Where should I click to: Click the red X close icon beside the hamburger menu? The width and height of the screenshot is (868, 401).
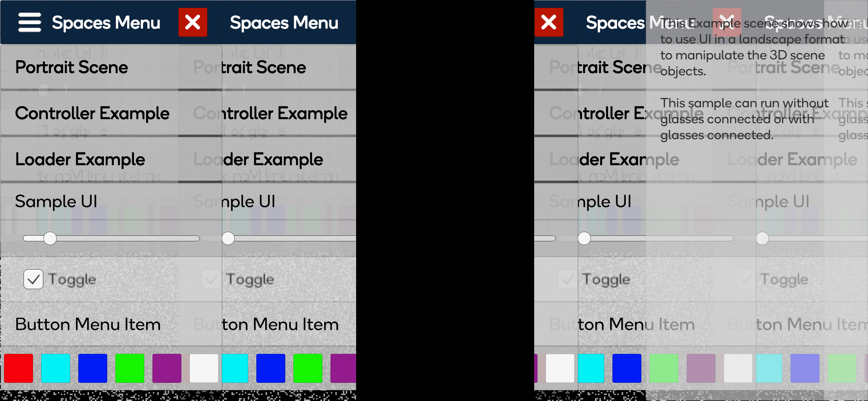[193, 22]
